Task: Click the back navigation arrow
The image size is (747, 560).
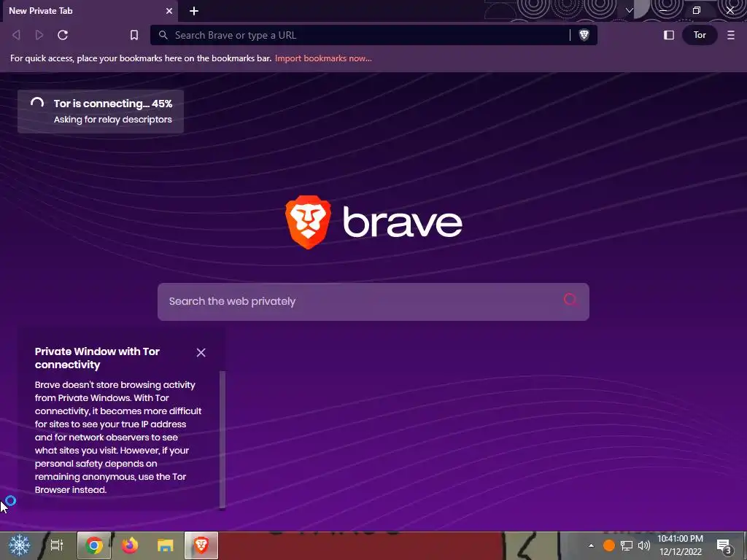Action: 16,35
